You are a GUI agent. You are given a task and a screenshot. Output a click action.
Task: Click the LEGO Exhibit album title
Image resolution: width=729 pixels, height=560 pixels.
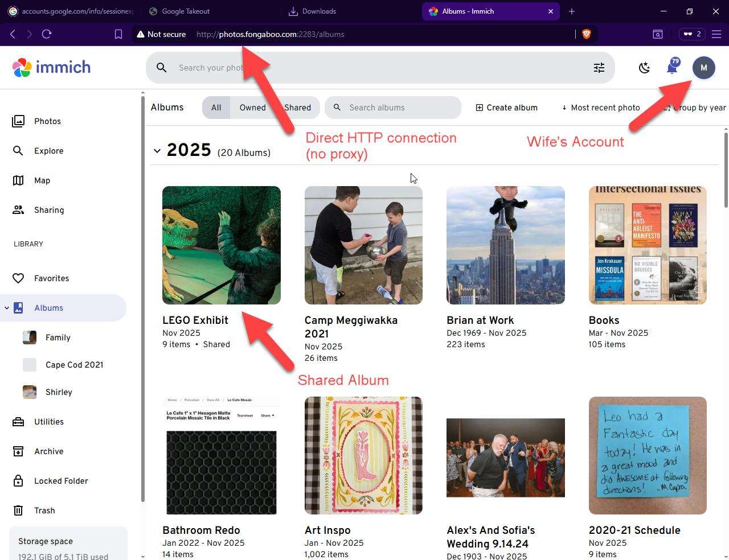click(195, 320)
